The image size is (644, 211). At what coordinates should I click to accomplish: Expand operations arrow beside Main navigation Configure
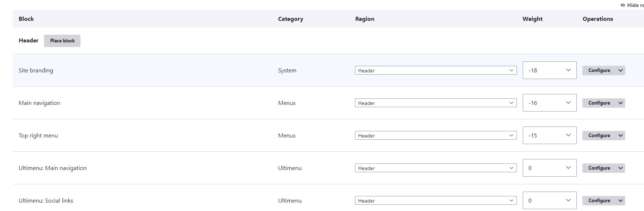(621, 103)
